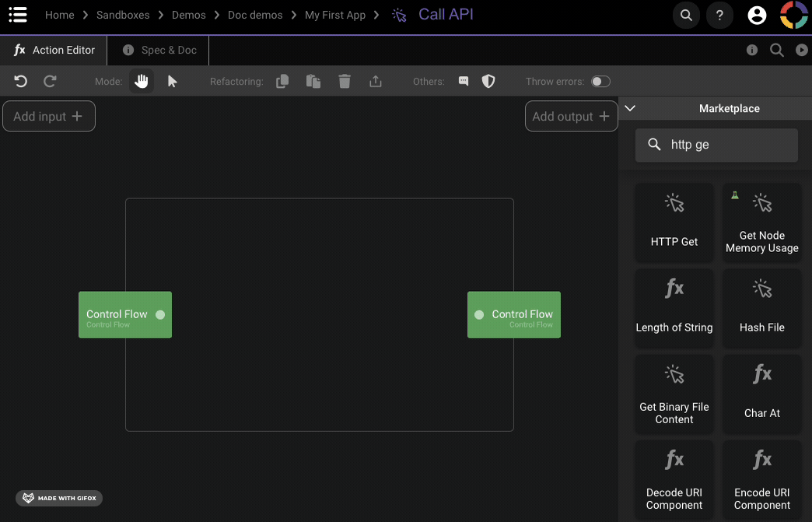Collapse the Marketplace panel chevron

pyautogui.click(x=631, y=109)
